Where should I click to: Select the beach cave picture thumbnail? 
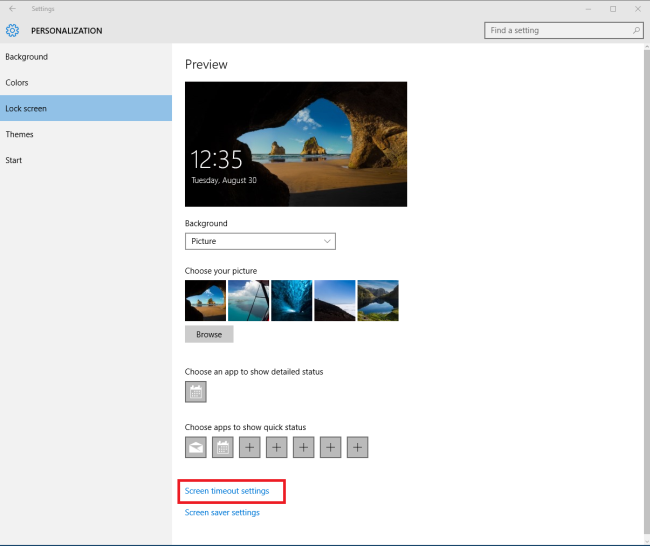206,301
